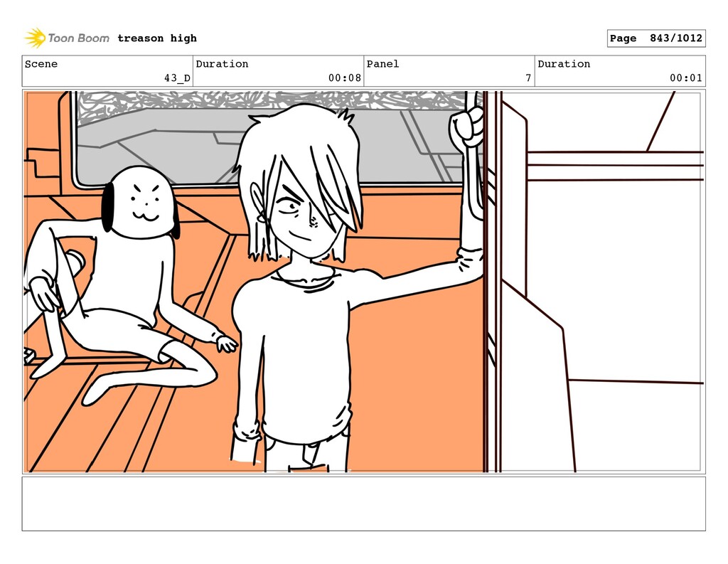Open the storyboard panel drawing thumbnail

click(363, 282)
